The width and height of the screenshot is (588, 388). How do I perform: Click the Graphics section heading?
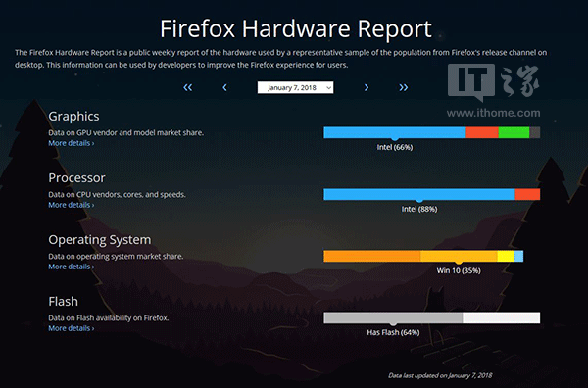[x=73, y=117]
